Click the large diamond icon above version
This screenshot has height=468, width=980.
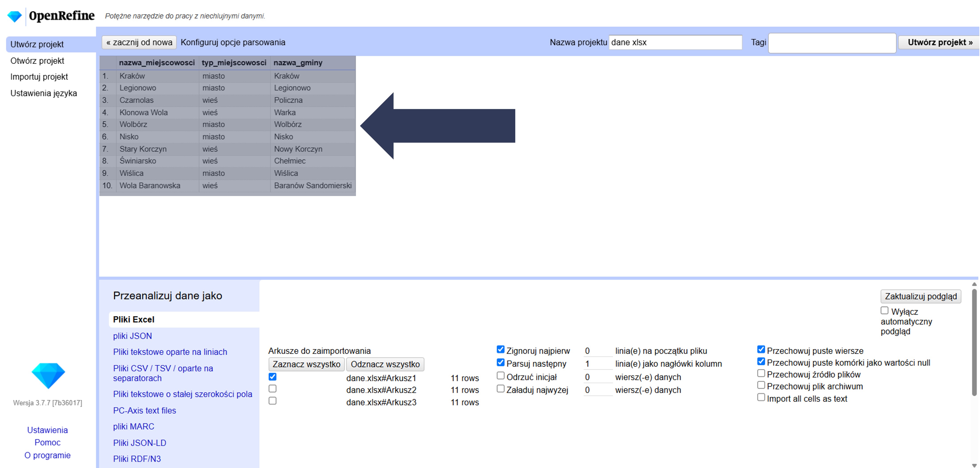click(x=48, y=375)
